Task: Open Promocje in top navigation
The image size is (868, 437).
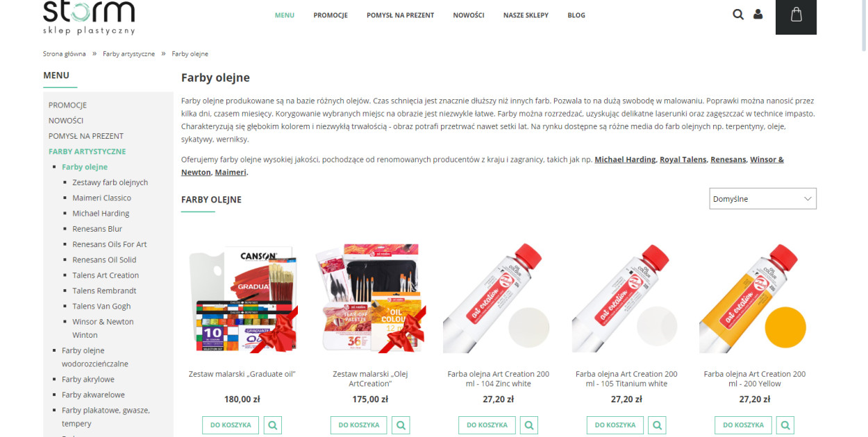Action: click(x=331, y=15)
